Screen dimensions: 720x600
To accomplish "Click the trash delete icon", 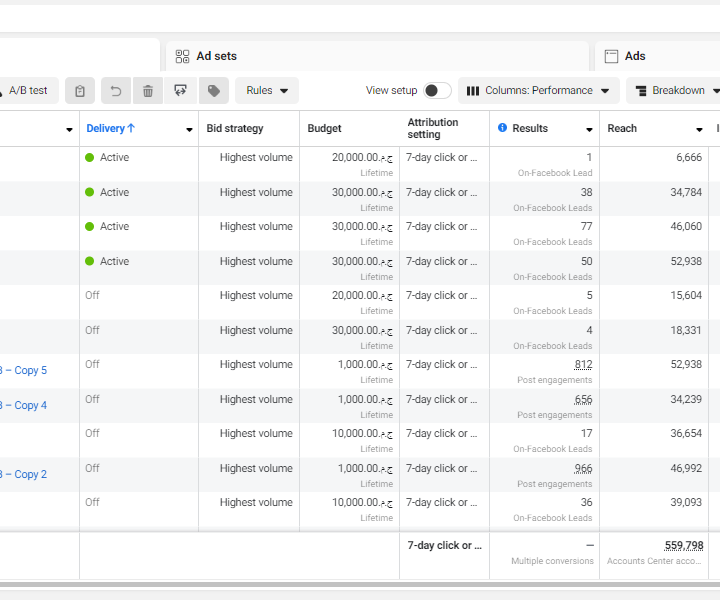I will click(148, 91).
